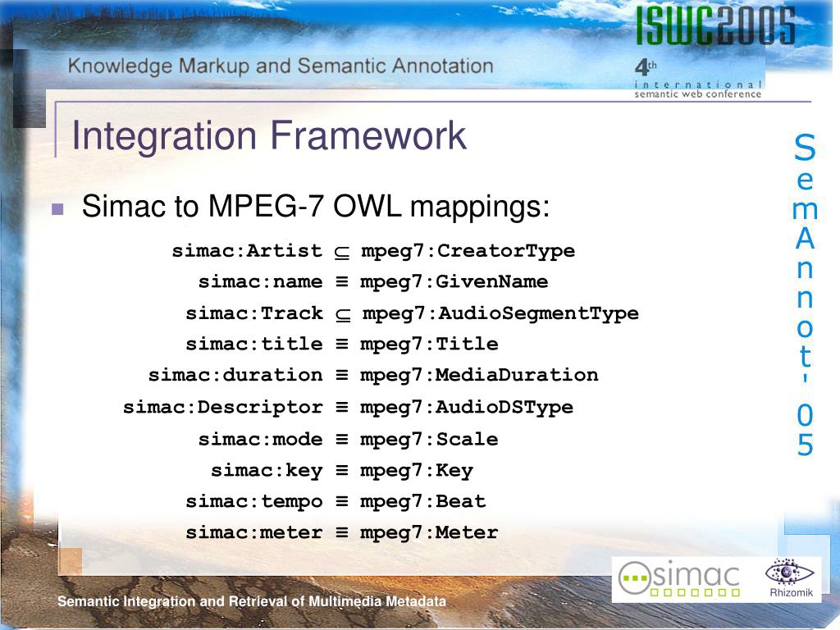Click mpeg7:MediaDuration text
The image size is (840, 630).
point(479,375)
